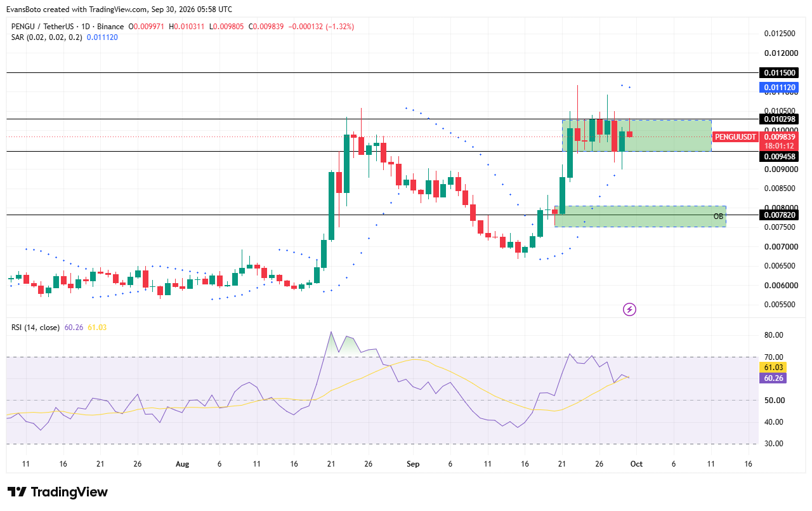The width and height of the screenshot is (812, 511).
Task: Click the TradingView logo icon
Action: [x=17, y=492]
